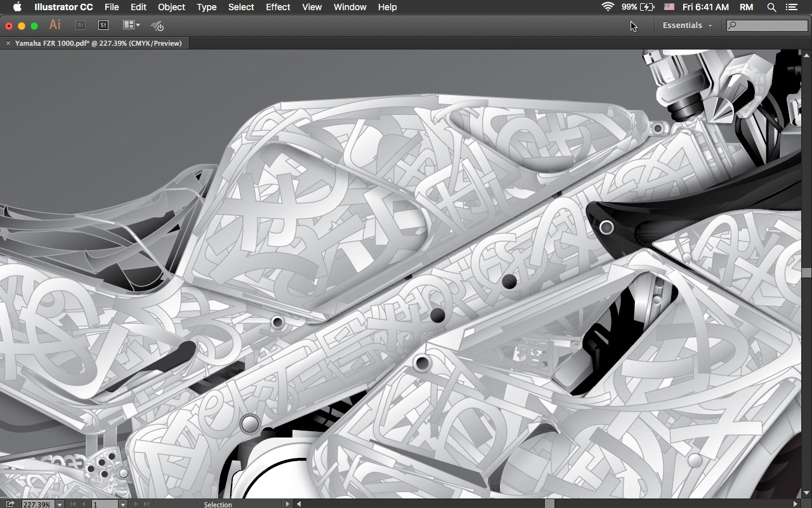Open the File menu
This screenshot has height=508, width=812.
click(x=112, y=7)
